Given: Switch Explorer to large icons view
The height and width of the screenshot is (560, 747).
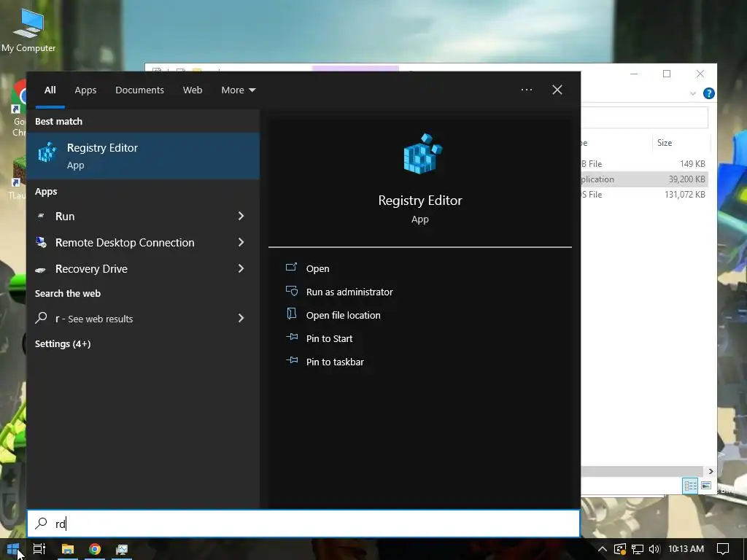Looking at the screenshot, I should coord(706,485).
